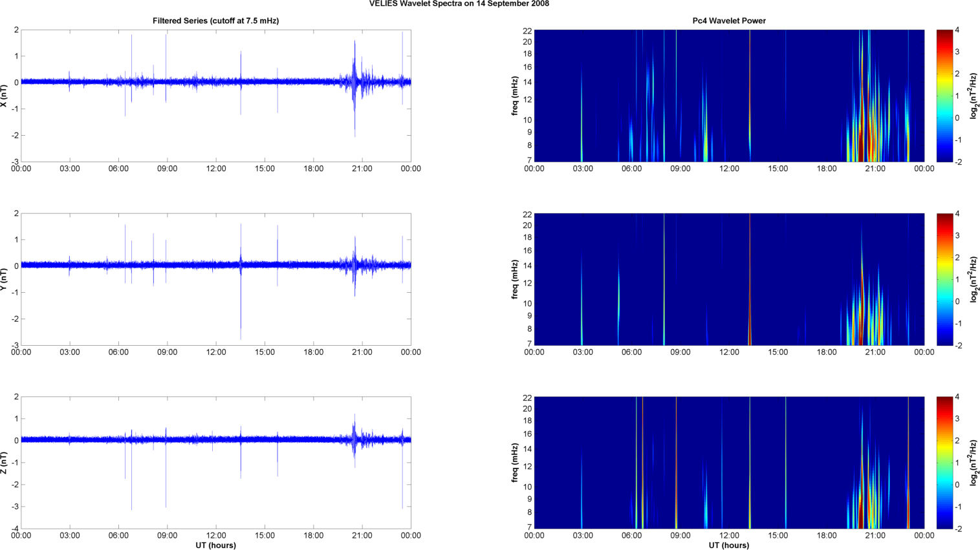Click the Z (nT) axis label
The image size is (980, 550).
coord(4,463)
